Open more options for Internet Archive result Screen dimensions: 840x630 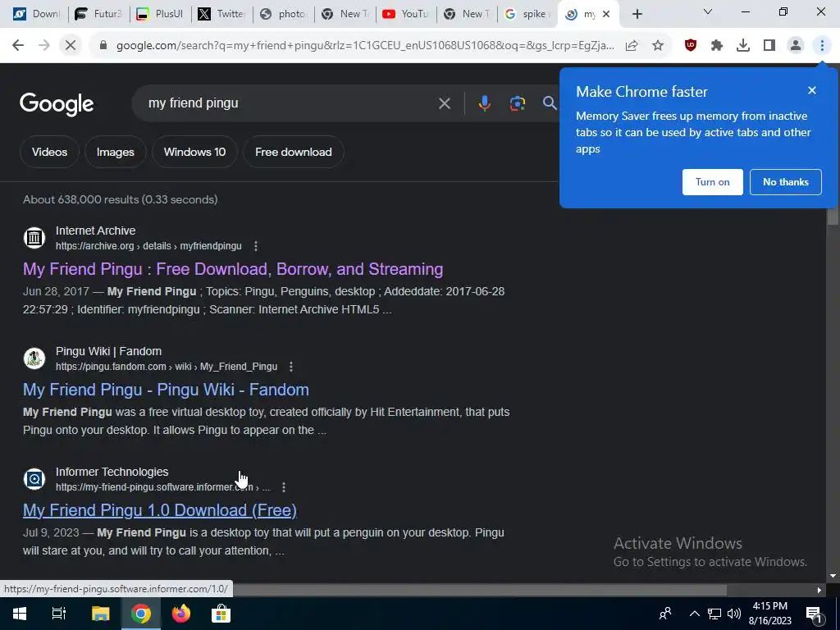tap(256, 246)
